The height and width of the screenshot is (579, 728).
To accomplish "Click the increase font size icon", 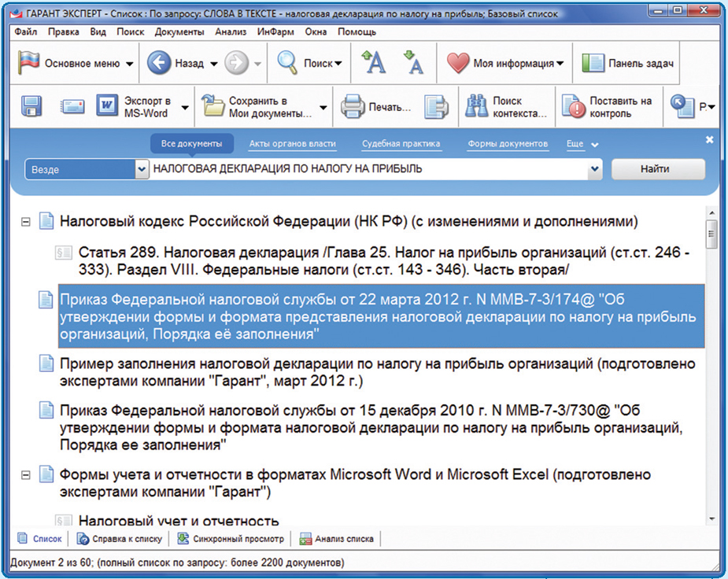I will (374, 63).
